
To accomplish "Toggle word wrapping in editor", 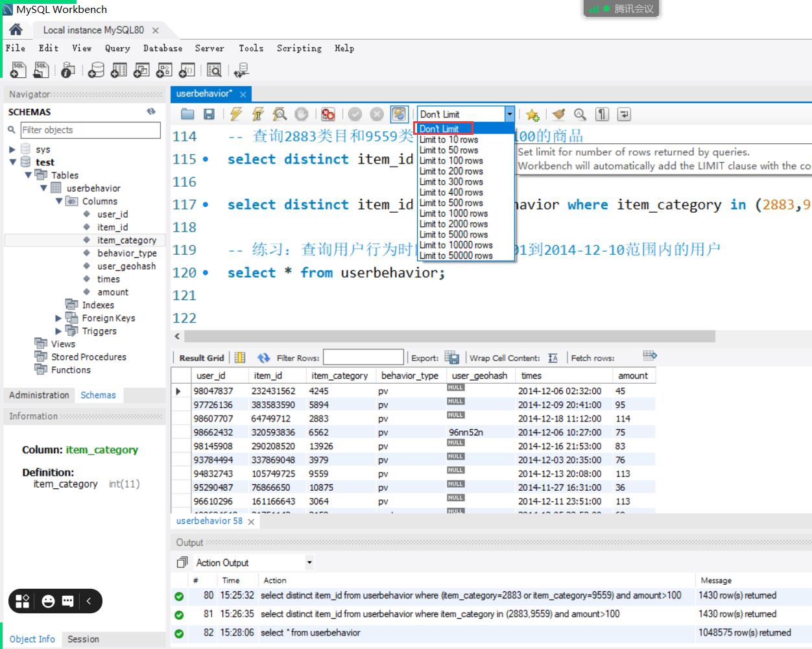I will [624, 114].
